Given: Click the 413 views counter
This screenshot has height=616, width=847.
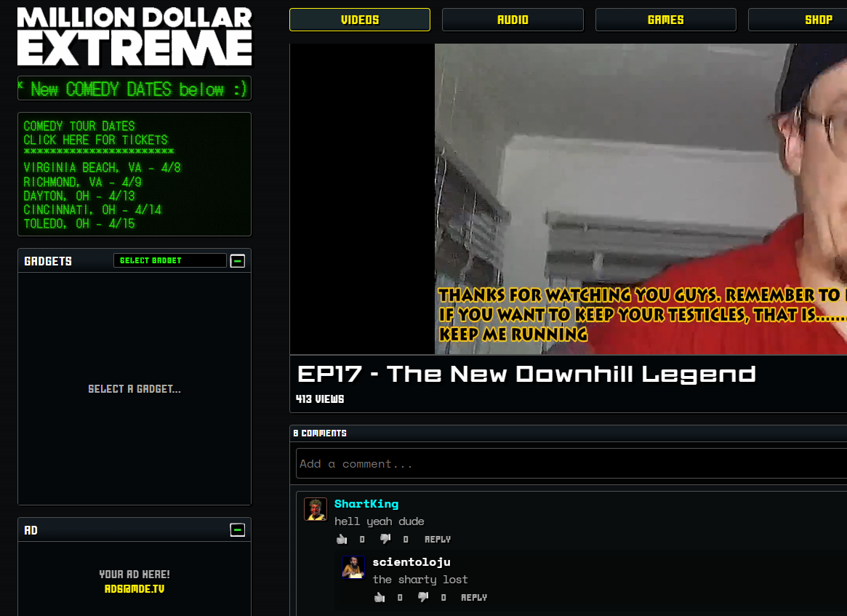Looking at the screenshot, I should 320,399.
